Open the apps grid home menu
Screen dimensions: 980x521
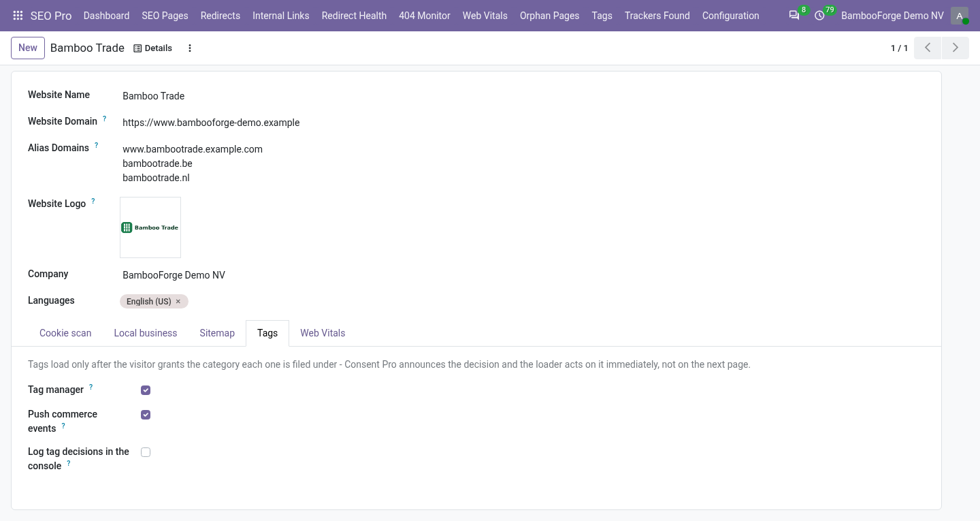(18, 16)
